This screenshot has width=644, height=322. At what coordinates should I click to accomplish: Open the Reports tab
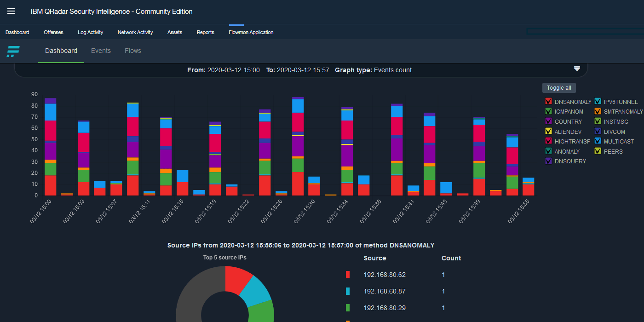206,32
